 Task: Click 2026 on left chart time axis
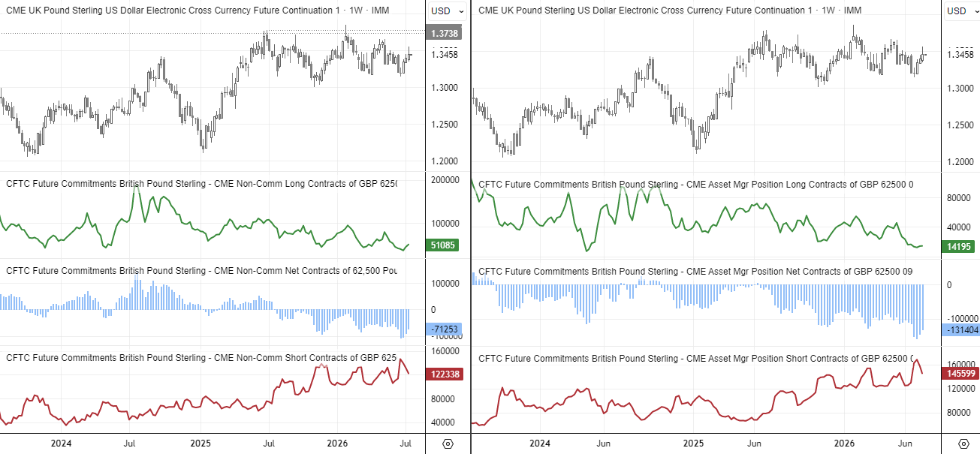point(339,443)
